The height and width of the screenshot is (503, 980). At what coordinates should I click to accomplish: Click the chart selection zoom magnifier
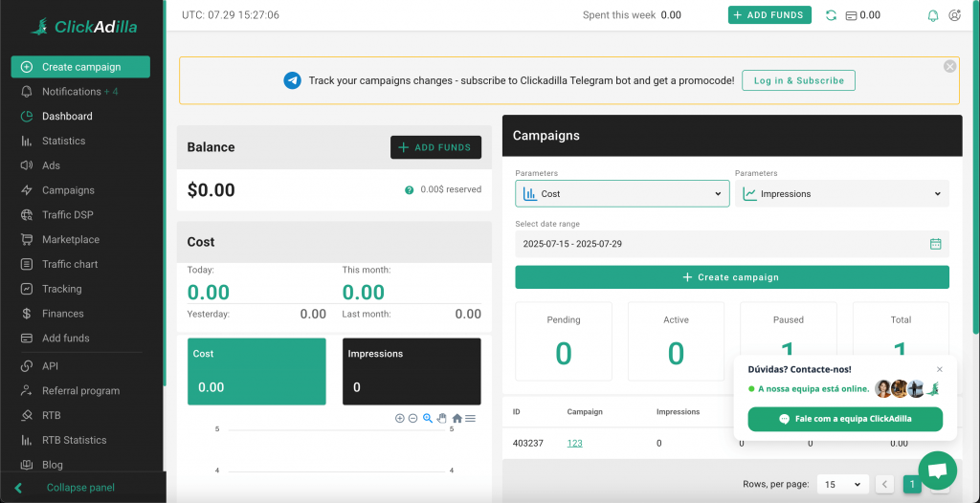428,418
